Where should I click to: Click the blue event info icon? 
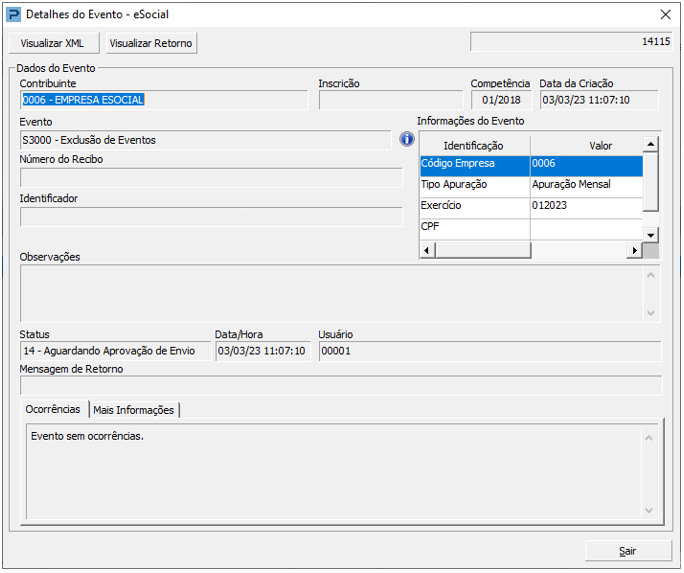click(407, 140)
